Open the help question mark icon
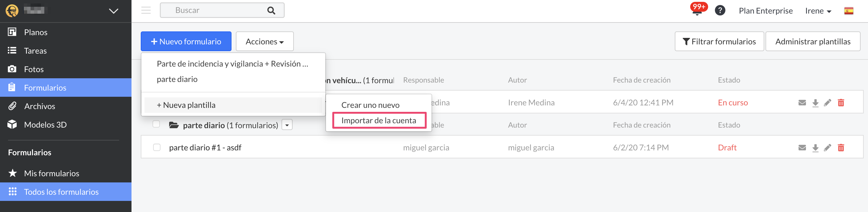The image size is (868, 212). [x=720, y=11]
